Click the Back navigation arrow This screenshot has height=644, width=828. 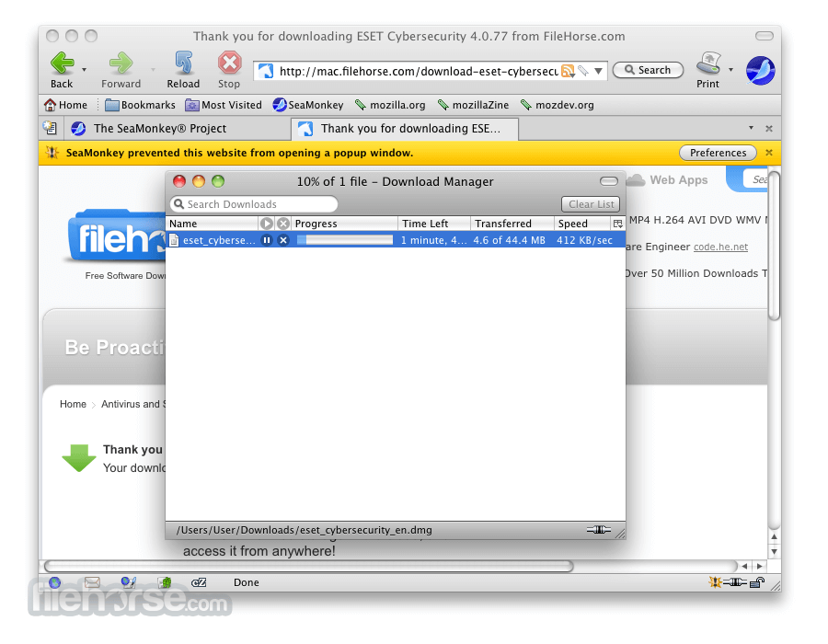tap(62, 63)
